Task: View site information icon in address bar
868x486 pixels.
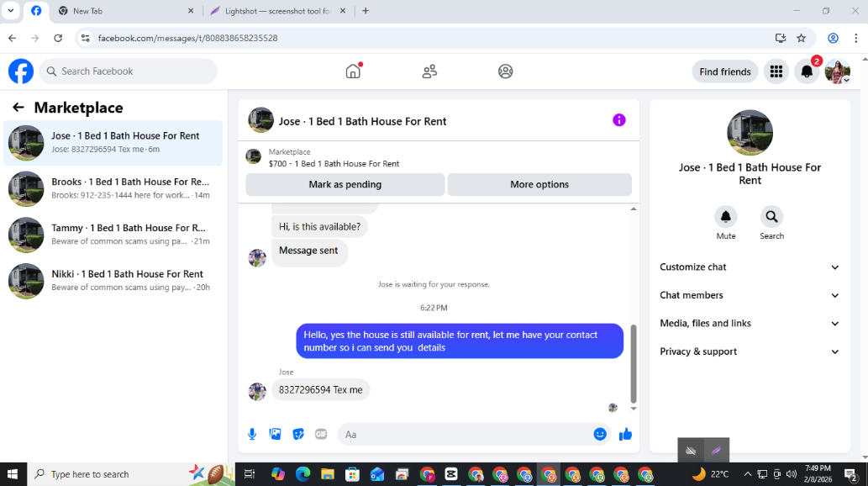Action: 85,38
